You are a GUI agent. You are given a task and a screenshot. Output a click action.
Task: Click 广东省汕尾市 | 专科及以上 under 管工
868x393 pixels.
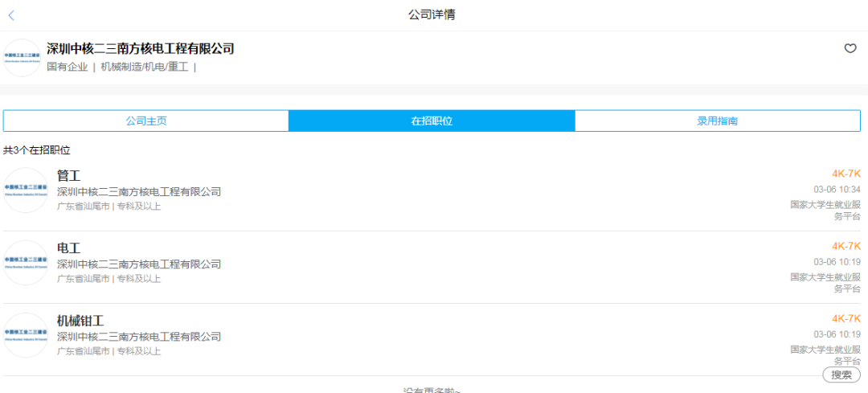pyautogui.click(x=109, y=207)
